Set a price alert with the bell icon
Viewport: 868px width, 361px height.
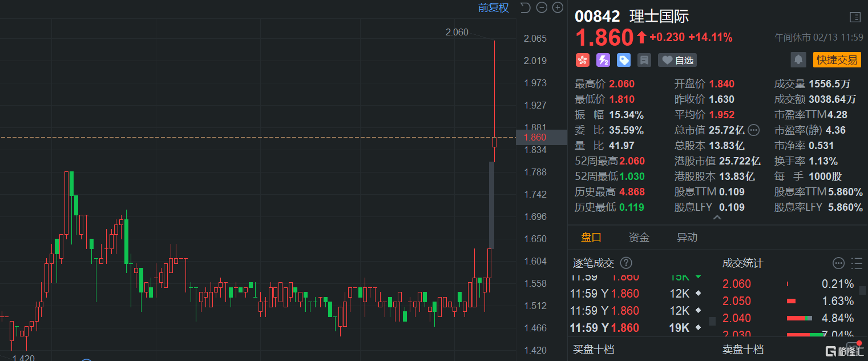[x=798, y=59]
